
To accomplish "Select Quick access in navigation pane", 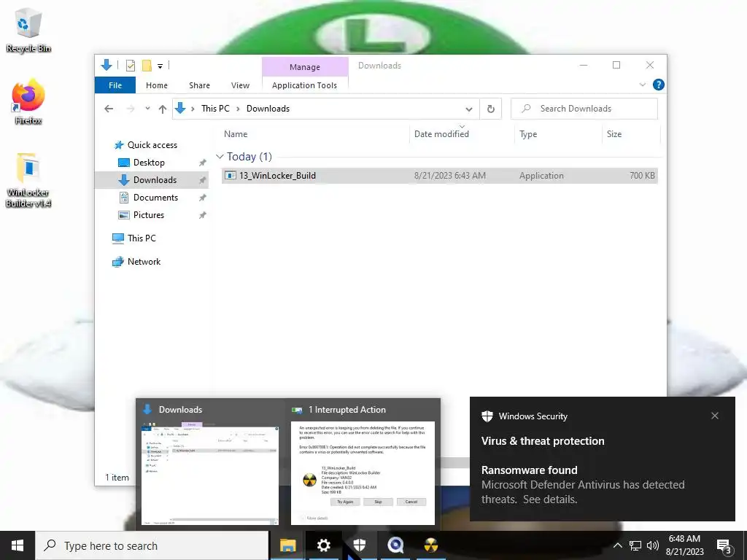I will click(152, 145).
